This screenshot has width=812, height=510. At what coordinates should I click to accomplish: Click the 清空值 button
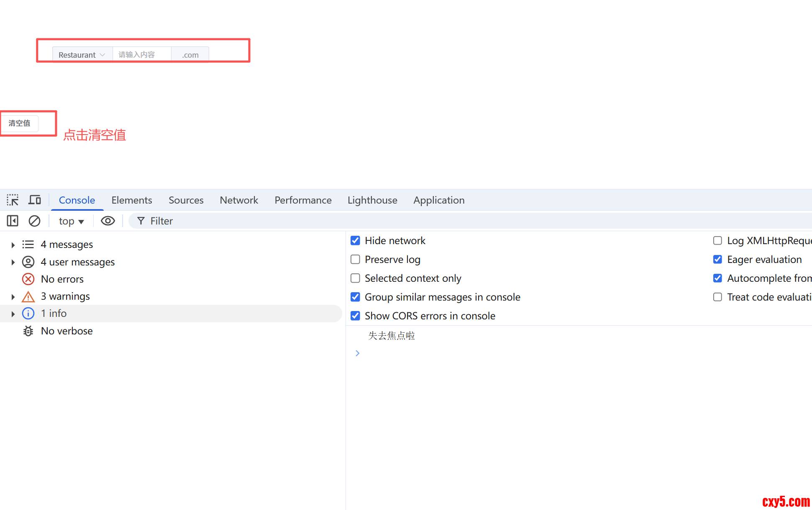[20, 123]
